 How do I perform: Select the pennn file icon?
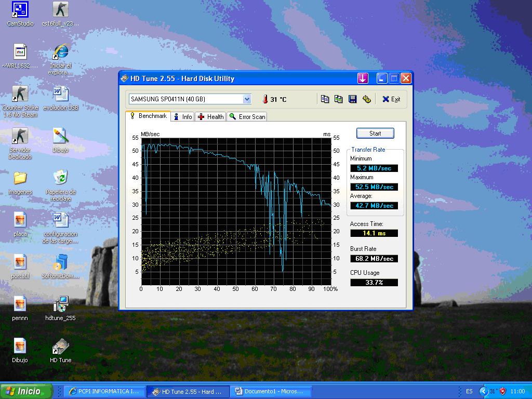(x=20, y=309)
